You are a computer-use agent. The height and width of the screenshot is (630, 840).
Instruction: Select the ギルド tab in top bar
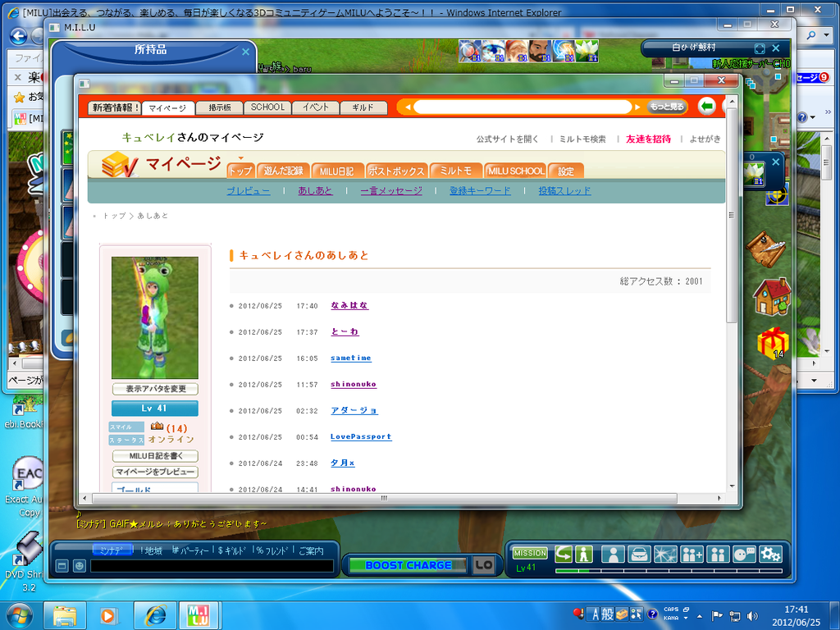[363, 107]
